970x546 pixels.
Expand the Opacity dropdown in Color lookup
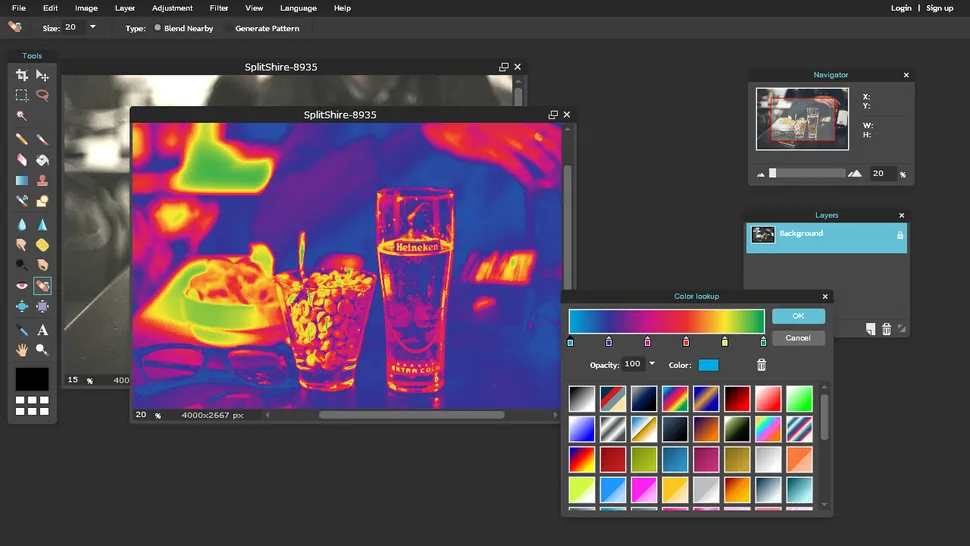click(x=652, y=364)
